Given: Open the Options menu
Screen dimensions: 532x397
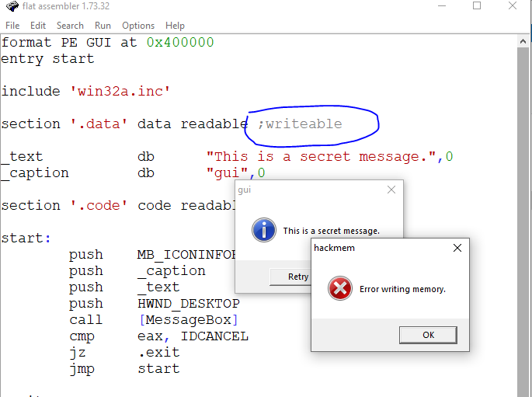Looking at the screenshot, I should pyautogui.click(x=138, y=26).
